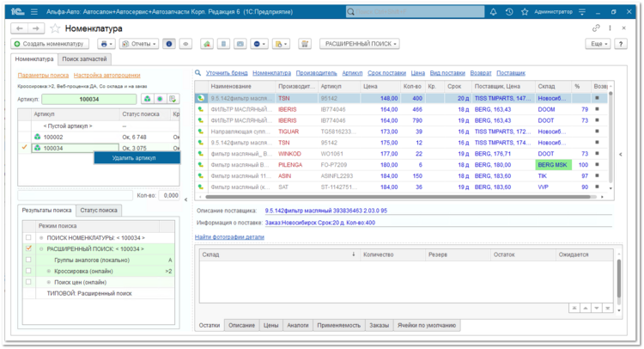Collapse РАСШИРЕННЫЙ ПОИСК tree node
The height and width of the screenshot is (349, 644).
point(41,248)
